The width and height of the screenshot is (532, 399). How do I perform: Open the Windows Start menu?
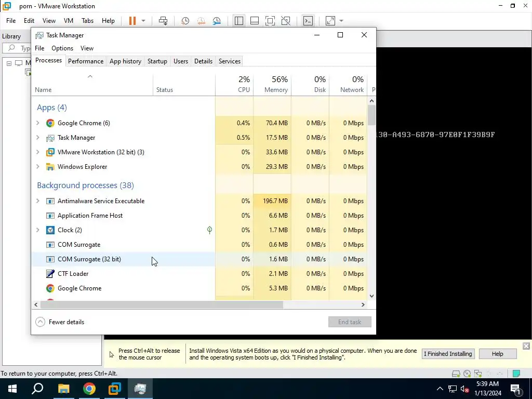12,389
